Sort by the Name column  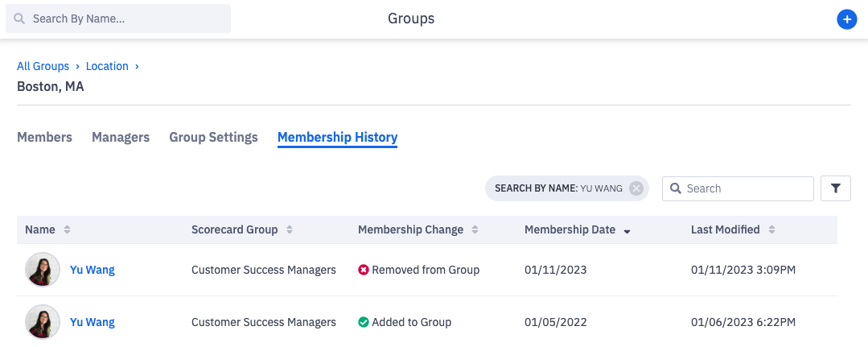tap(68, 229)
